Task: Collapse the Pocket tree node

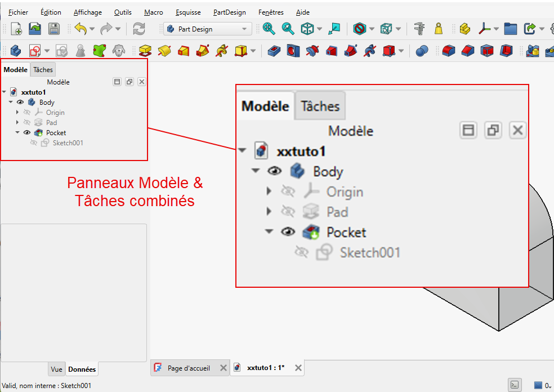Action: tap(17, 132)
